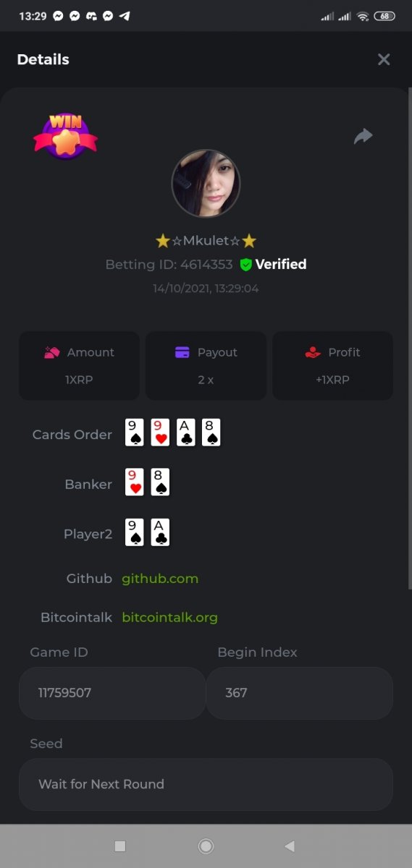Viewport: 412px width, 868px height.
Task: Tap the green Verified shield icon
Action: click(x=245, y=265)
